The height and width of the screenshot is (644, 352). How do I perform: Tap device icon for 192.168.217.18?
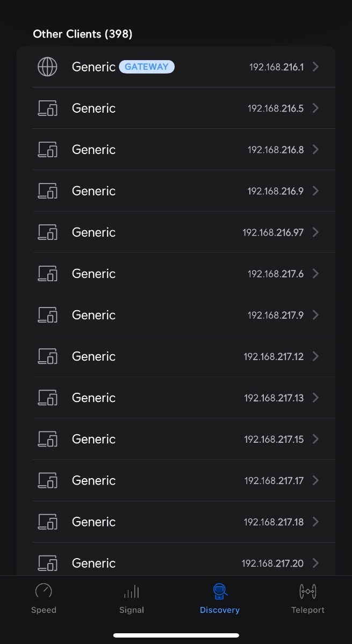(47, 522)
